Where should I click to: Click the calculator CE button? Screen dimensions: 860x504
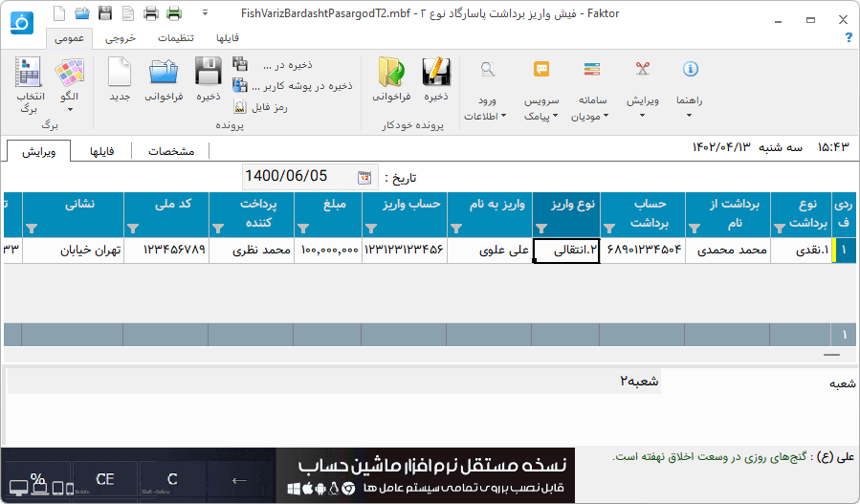point(105,479)
